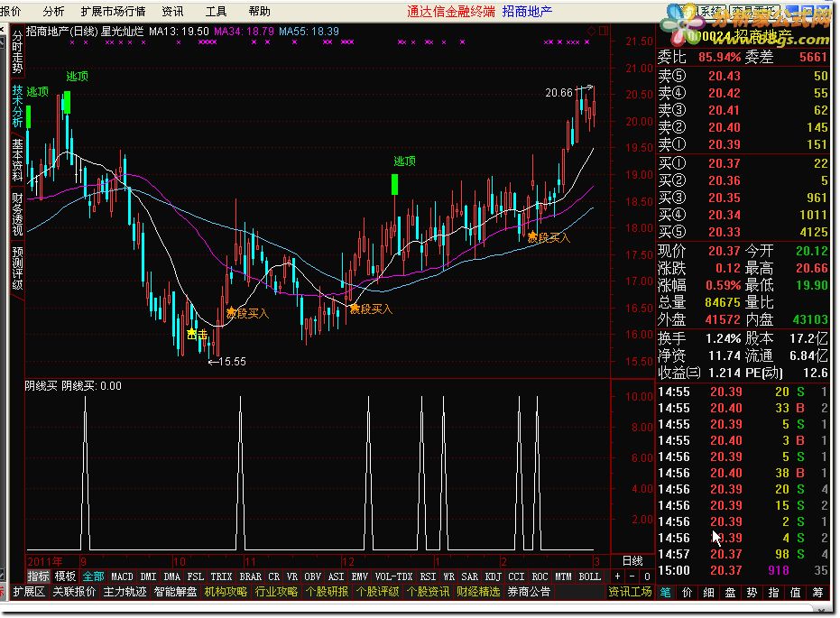Viewport: 840px width, 618px height.
Task: Select the 指标 tab
Action: coord(38,576)
